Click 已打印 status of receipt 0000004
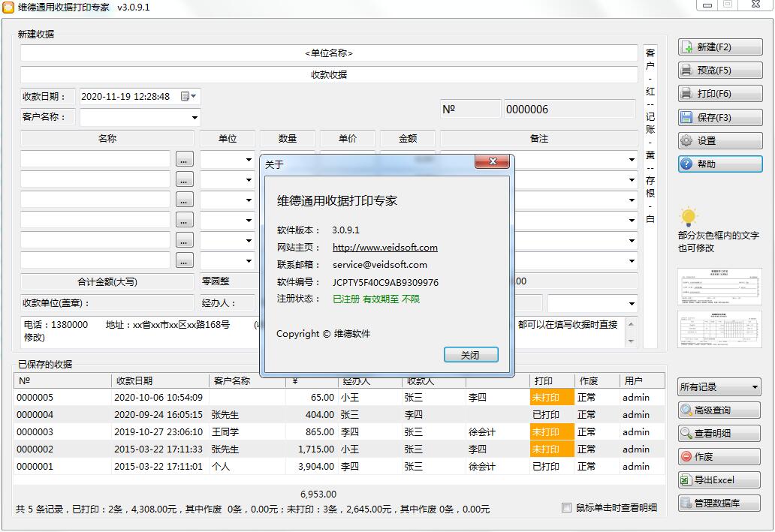This screenshot has height=532, width=775. pos(552,414)
